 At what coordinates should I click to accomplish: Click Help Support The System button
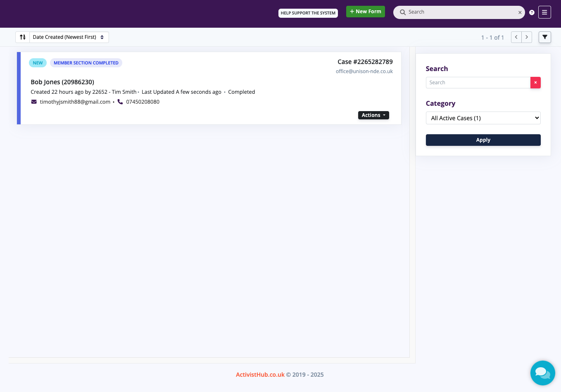pos(308,13)
